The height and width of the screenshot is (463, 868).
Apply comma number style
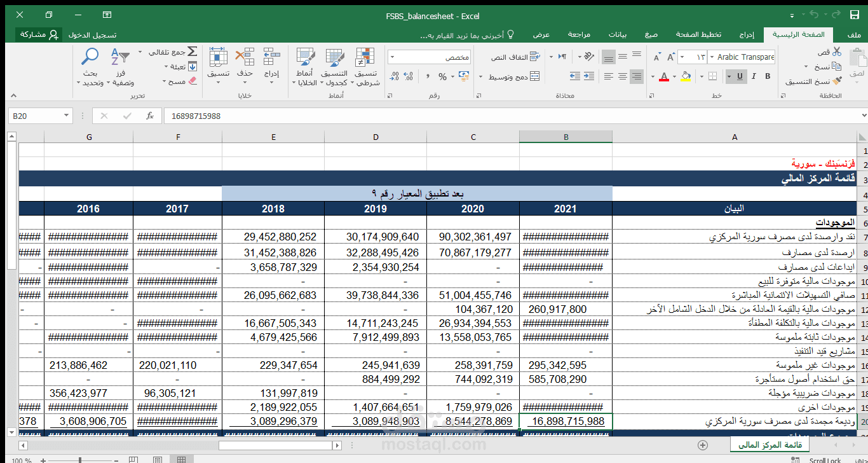[427, 76]
